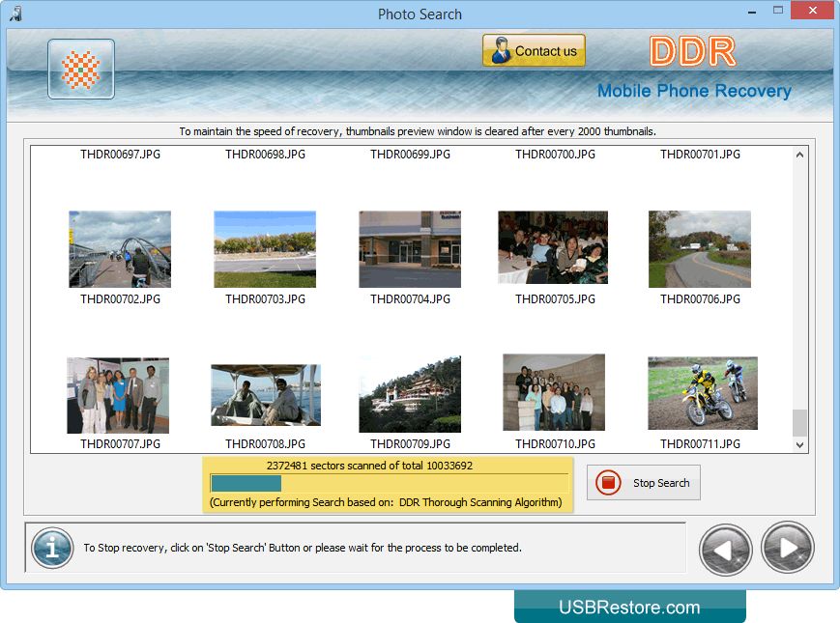Viewport: 840px width, 623px height.
Task: Click file name label THDR00705.JPG
Action: (x=555, y=299)
